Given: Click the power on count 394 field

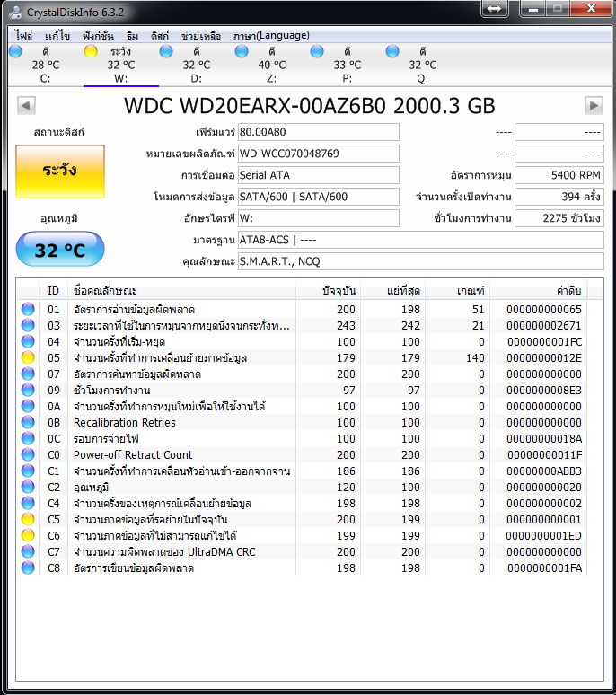Looking at the screenshot, I should pyautogui.click(x=559, y=197).
